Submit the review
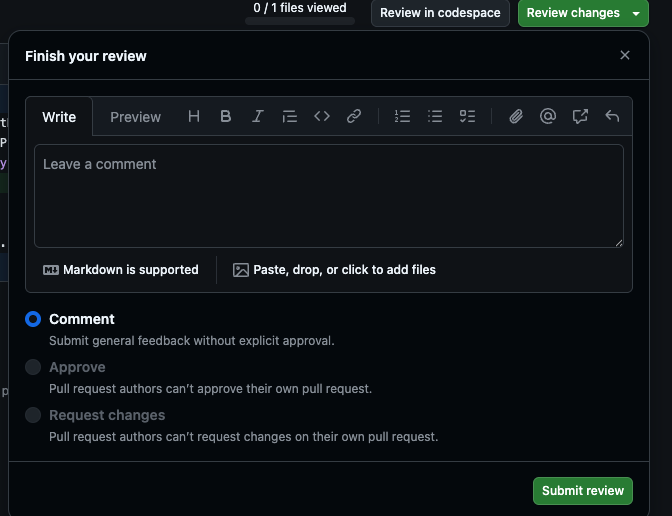 [x=583, y=491]
